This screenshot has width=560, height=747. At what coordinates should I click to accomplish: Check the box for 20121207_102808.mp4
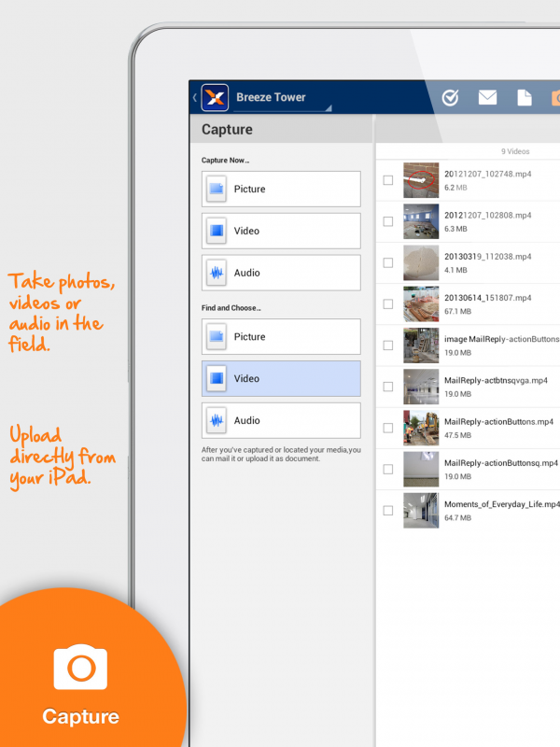coord(388,221)
